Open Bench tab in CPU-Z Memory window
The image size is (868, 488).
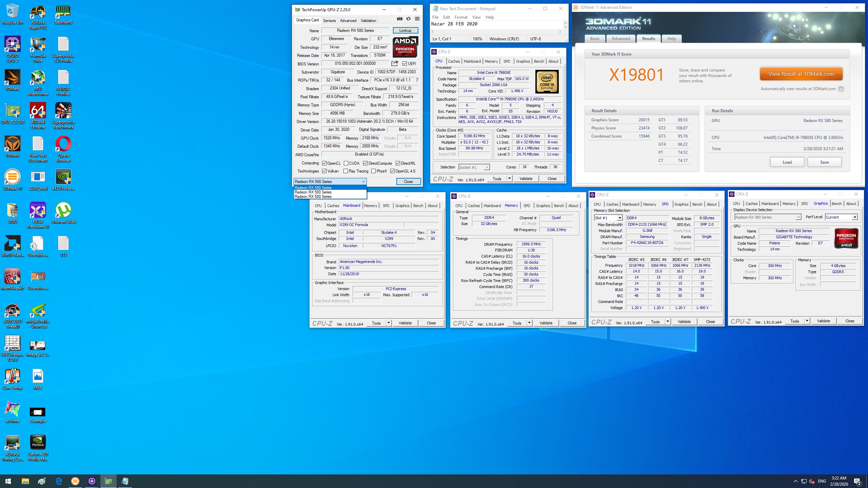click(559, 206)
